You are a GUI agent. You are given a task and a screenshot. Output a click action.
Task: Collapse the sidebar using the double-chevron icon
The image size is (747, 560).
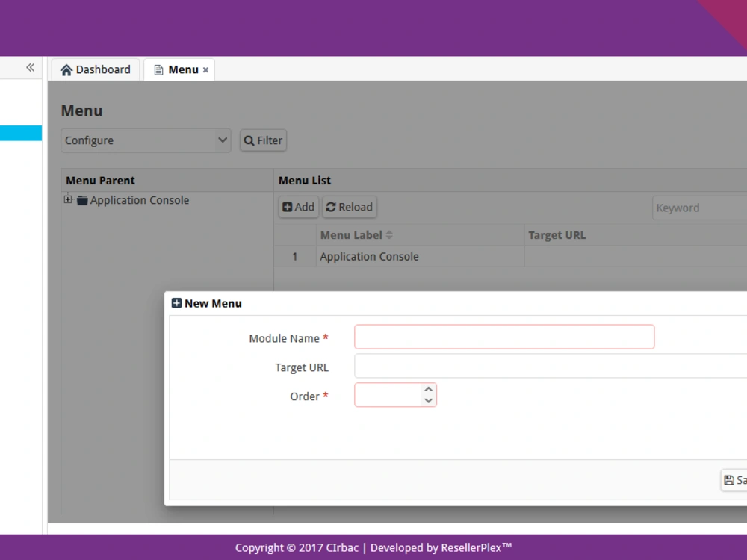[30, 67]
